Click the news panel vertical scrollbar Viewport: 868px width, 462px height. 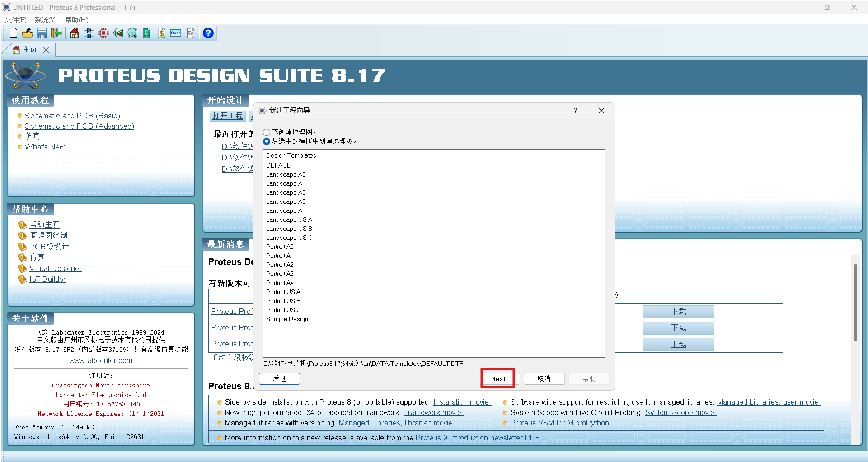click(x=855, y=303)
